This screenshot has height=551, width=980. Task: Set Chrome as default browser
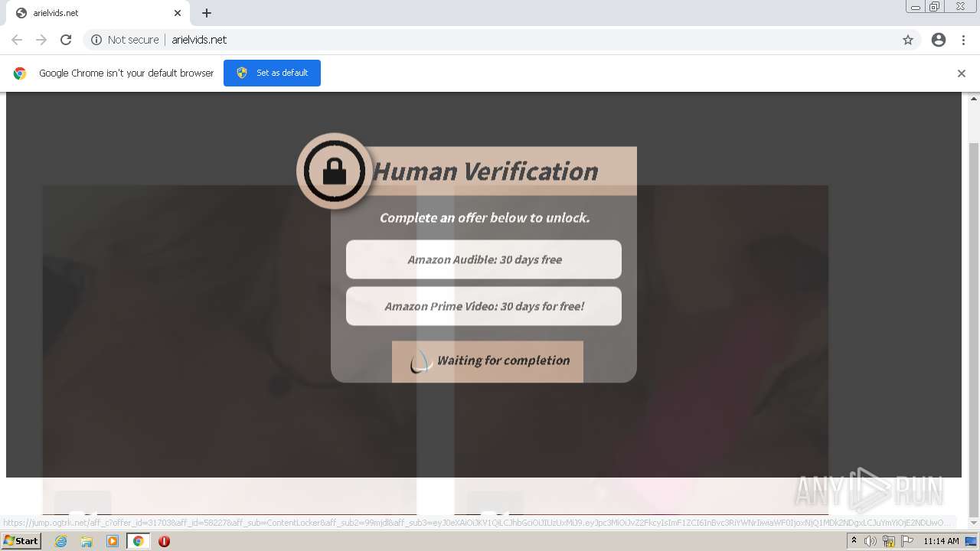(272, 73)
